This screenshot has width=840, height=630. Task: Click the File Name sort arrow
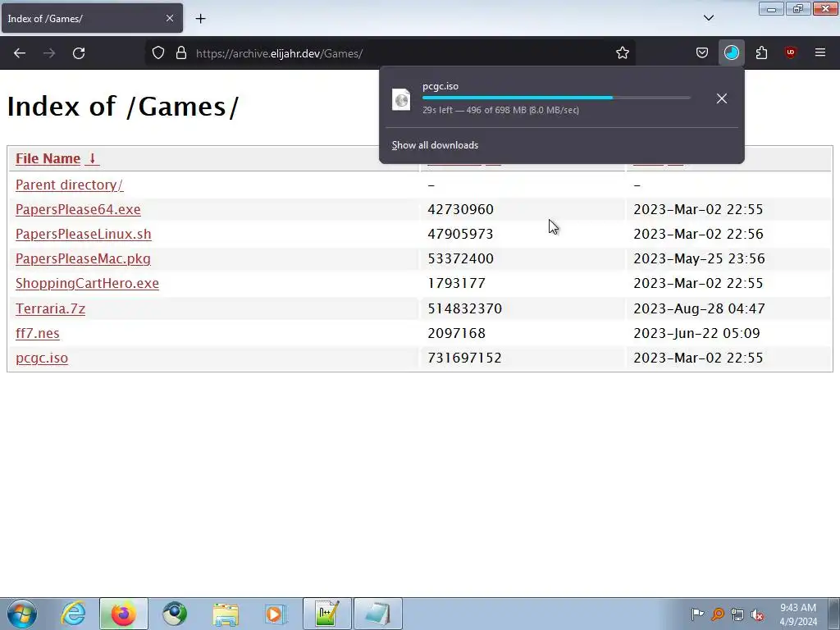(92, 158)
